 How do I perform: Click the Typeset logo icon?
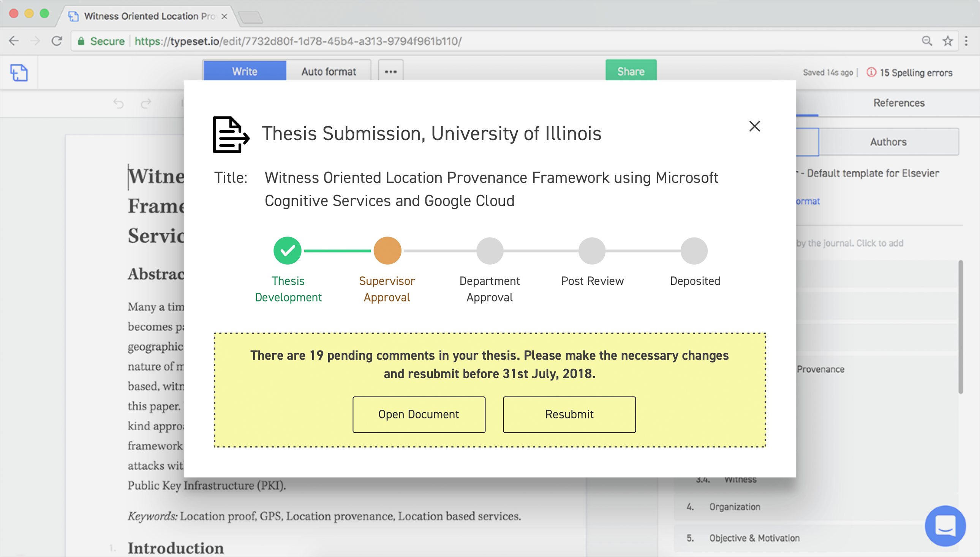point(19,73)
